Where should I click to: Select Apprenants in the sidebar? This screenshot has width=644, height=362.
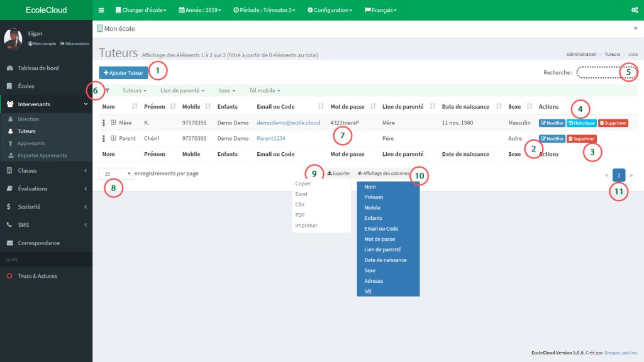[30, 142]
